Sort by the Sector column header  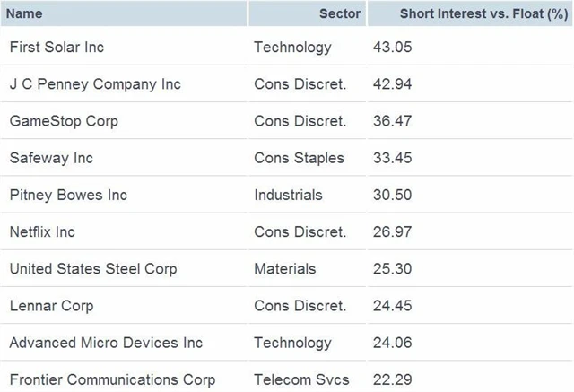point(339,13)
